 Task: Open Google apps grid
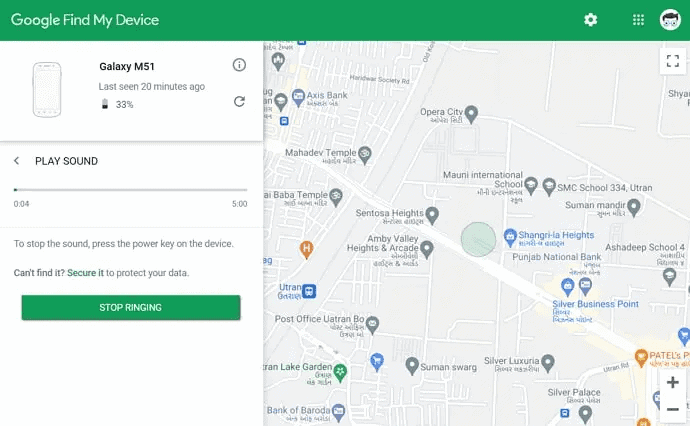click(x=638, y=20)
